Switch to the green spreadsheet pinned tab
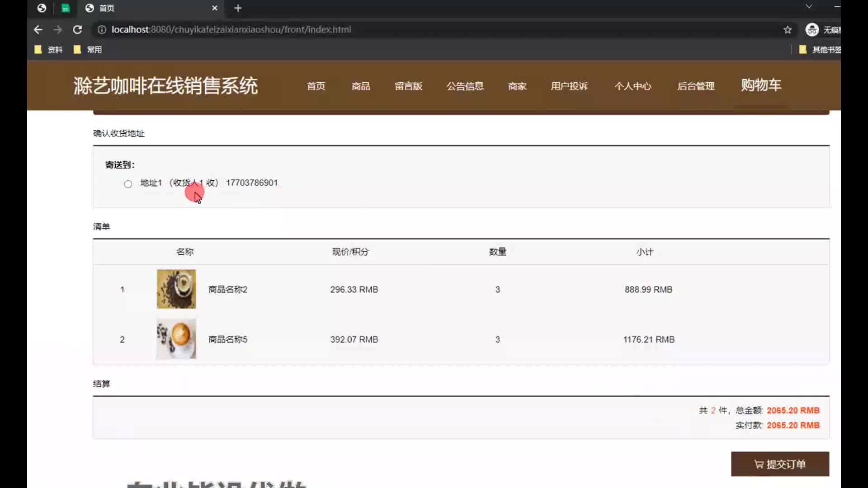Viewport: 868px width, 488px height. (66, 8)
